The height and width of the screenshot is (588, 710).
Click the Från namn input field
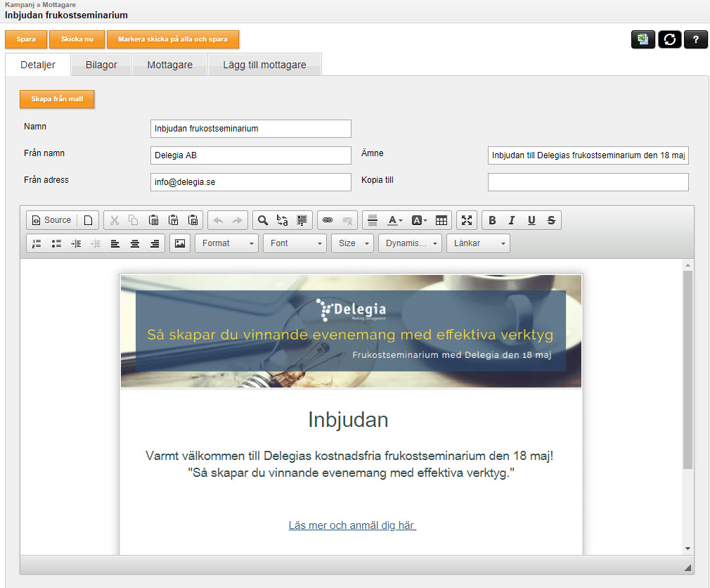pyautogui.click(x=251, y=155)
